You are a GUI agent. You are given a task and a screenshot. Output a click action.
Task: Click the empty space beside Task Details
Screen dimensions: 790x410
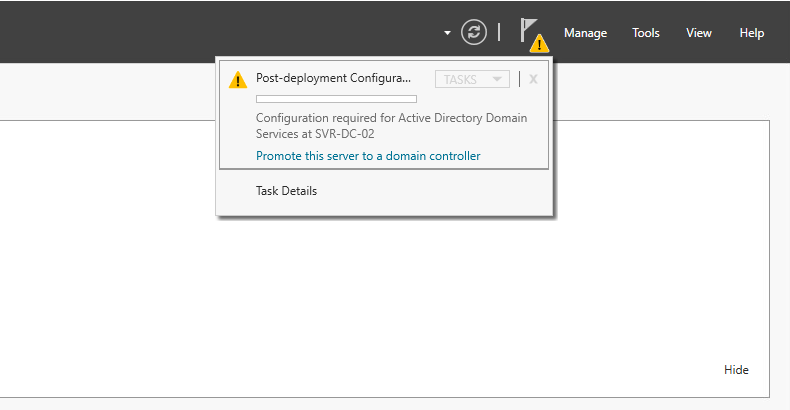(433, 191)
